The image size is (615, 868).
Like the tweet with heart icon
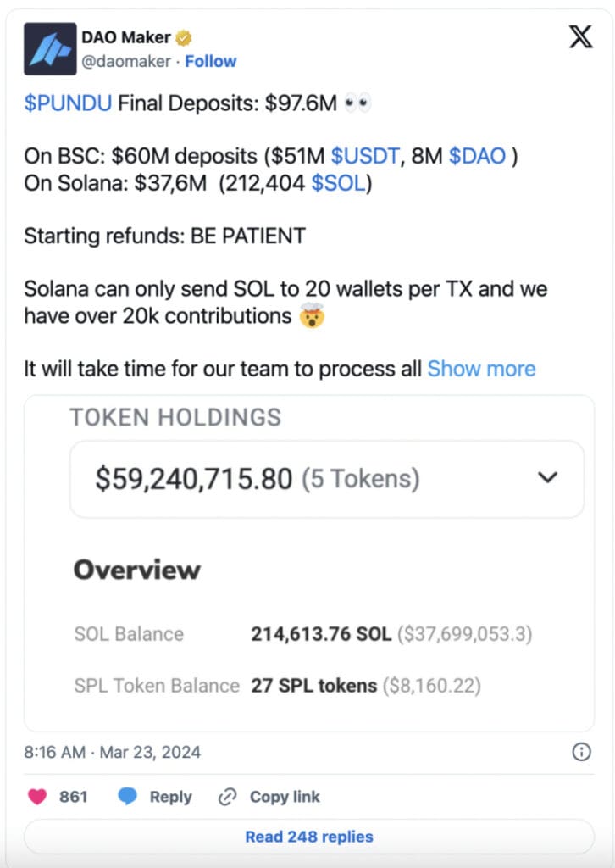[x=37, y=797]
